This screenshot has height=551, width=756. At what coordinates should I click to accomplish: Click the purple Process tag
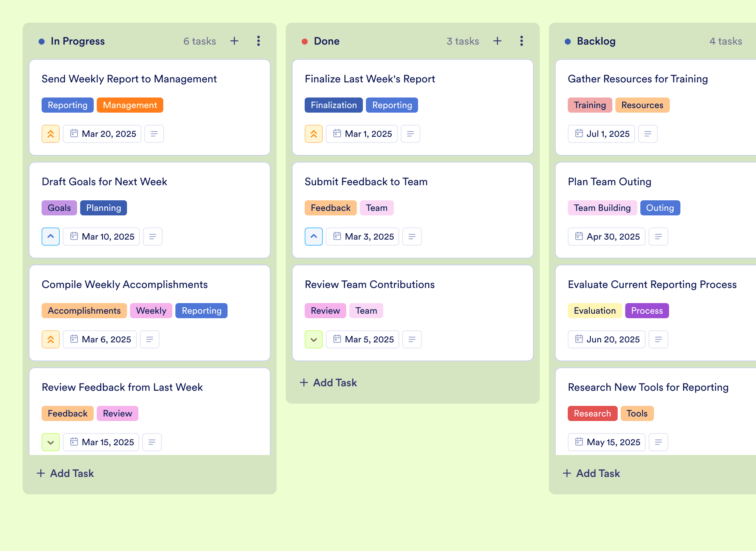(x=647, y=311)
